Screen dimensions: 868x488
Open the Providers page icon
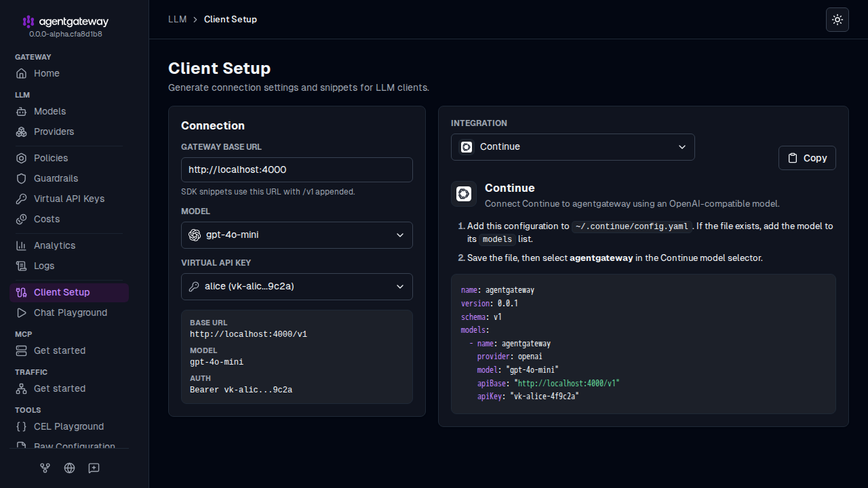coord(22,131)
